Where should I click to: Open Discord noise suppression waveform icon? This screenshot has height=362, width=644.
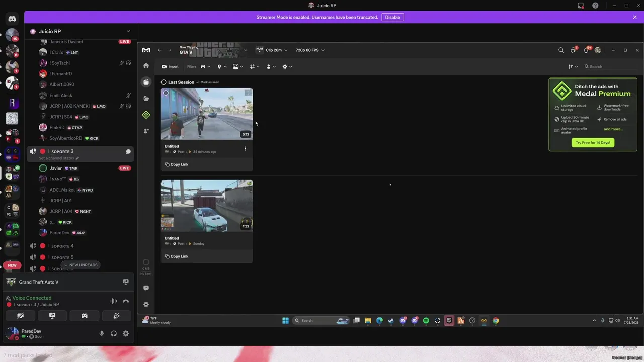click(x=114, y=301)
